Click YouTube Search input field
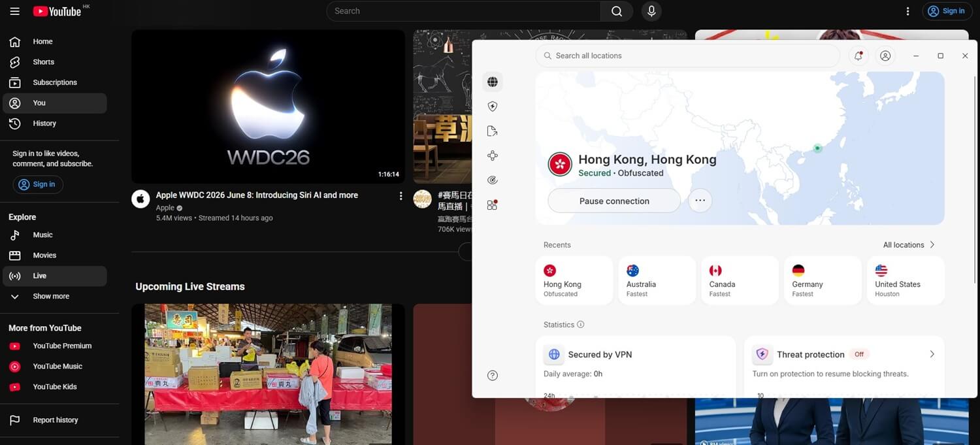This screenshot has height=445, width=980. tap(464, 11)
